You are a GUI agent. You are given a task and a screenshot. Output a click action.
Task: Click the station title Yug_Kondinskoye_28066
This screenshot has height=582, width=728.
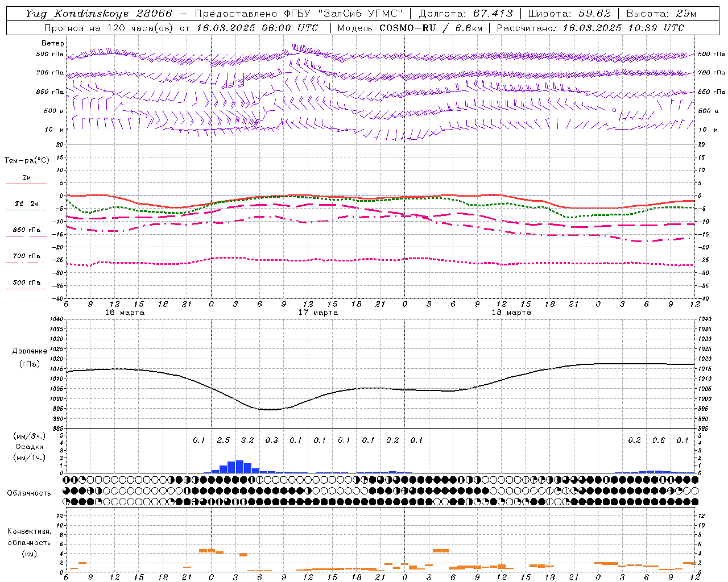[x=98, y=13]
